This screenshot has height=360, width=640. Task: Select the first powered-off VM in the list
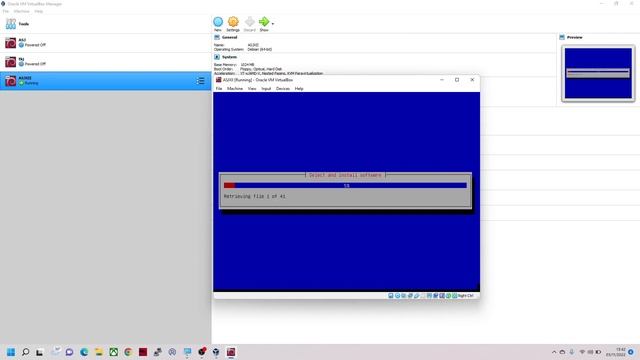[105, 43]
